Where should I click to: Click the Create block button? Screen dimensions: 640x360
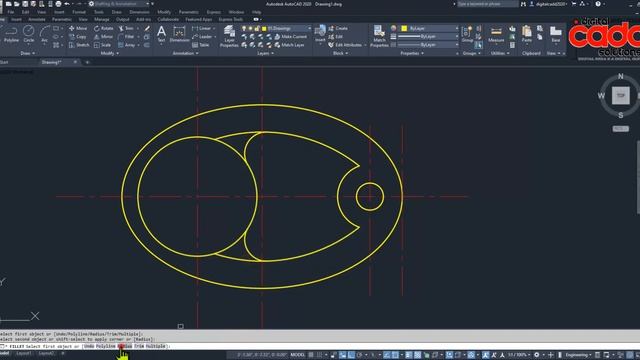click(x=338, y=29)
